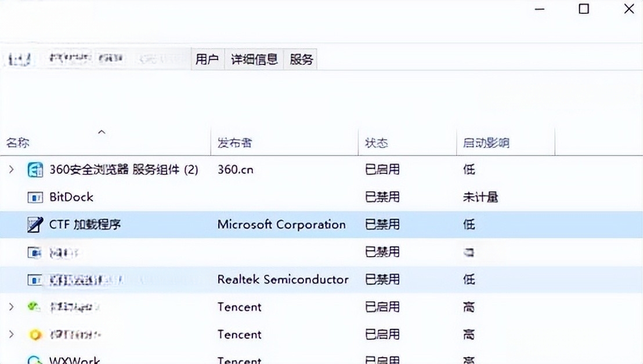Click the 360安全浏览器 服务组件 app icon

35,169
